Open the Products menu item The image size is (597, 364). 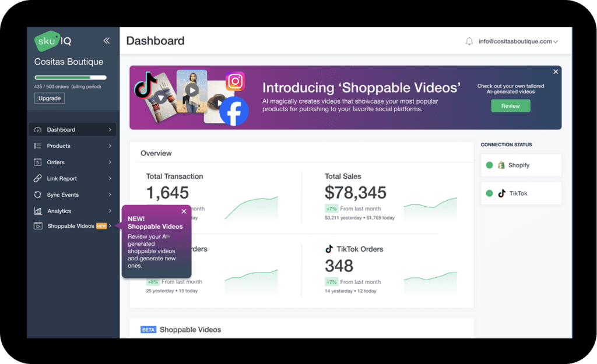point(72,146)
